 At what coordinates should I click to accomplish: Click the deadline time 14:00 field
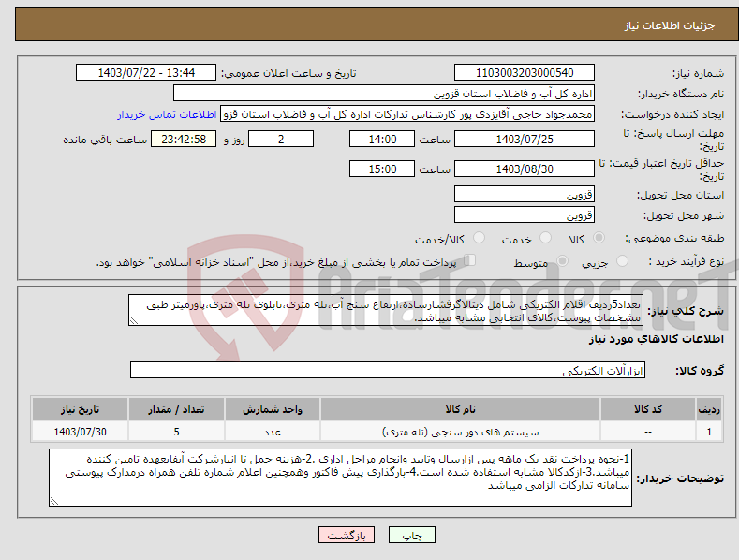click(x=382, y=139)
